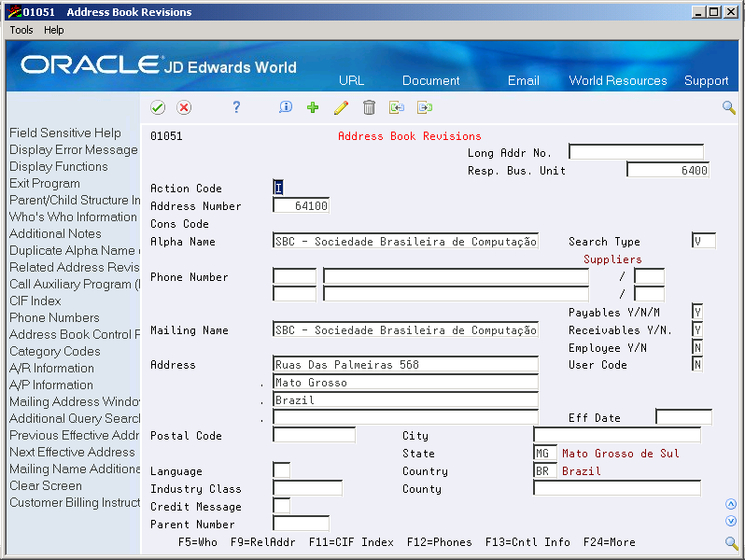Select Field Sensitive Help option
Image resolution: width=745 pixels, height=560 pixels.
point(65,133)
